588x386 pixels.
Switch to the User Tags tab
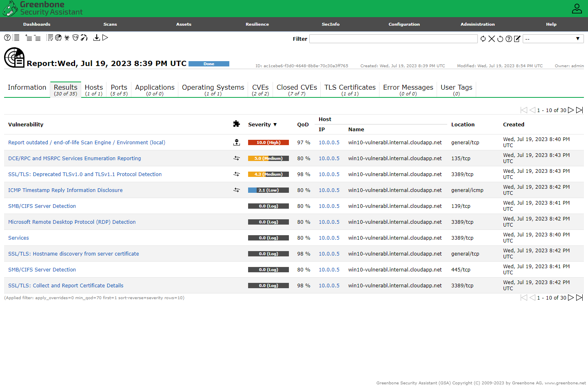[456, 90]
